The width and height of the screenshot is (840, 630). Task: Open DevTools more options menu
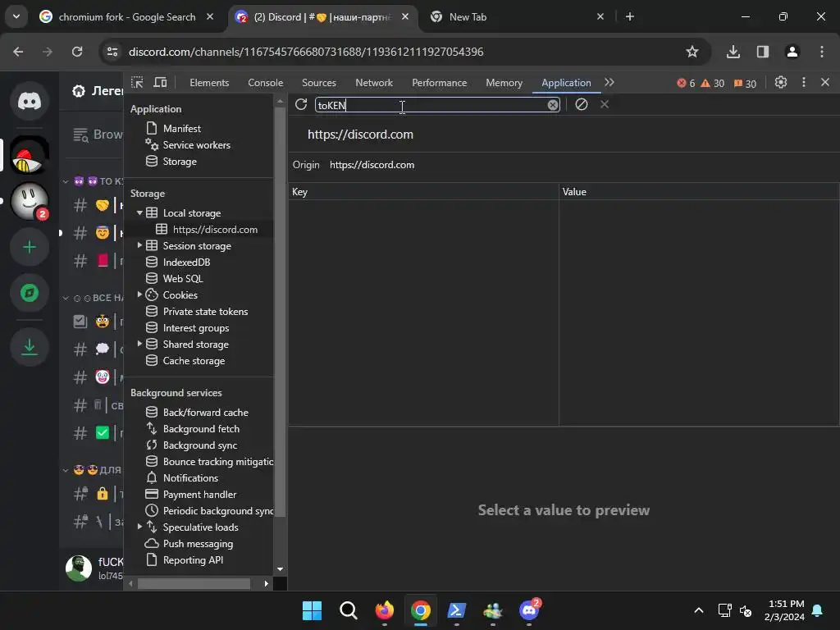[x=803, y=83]
